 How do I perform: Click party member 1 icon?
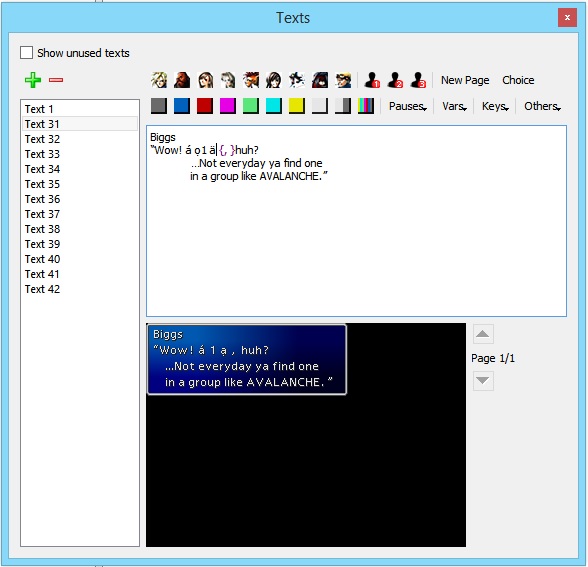coord(372,80)
